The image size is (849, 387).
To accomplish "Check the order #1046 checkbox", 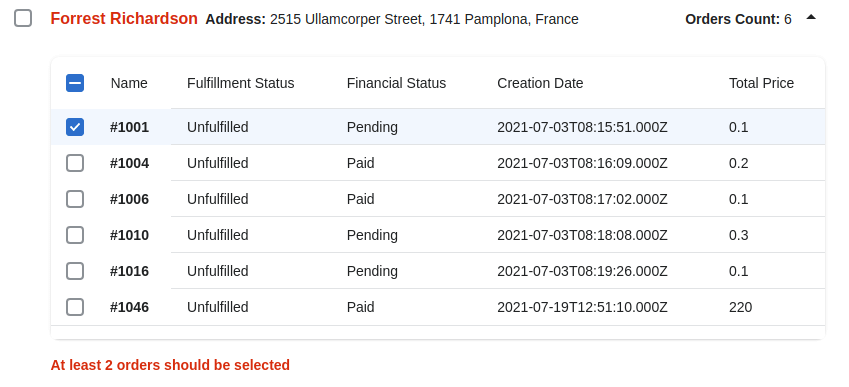I will pos(75,307).
